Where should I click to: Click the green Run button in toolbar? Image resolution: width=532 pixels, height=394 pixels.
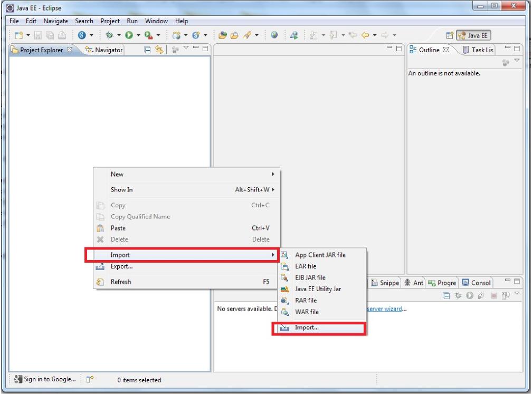(x=128, y=35)
